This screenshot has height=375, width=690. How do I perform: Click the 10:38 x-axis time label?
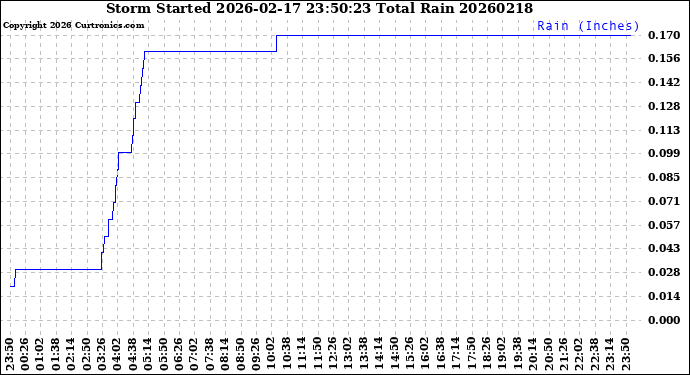click(286, 354)
